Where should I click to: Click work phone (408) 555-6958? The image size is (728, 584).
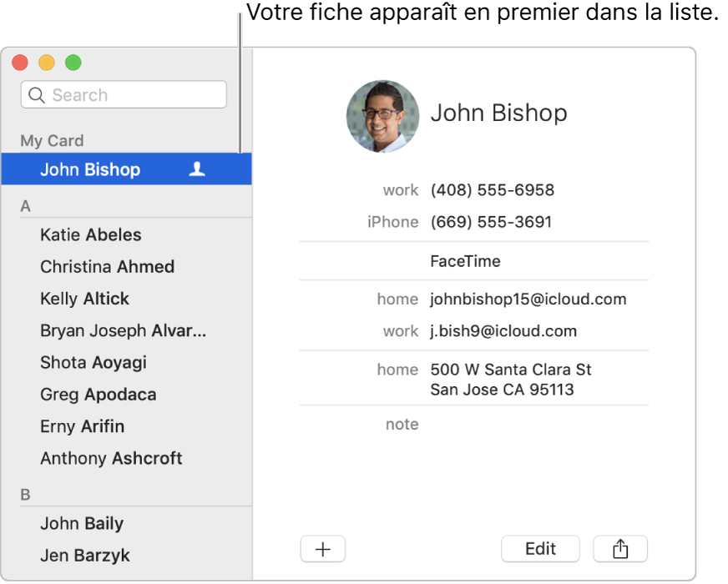tap(492, 189)
